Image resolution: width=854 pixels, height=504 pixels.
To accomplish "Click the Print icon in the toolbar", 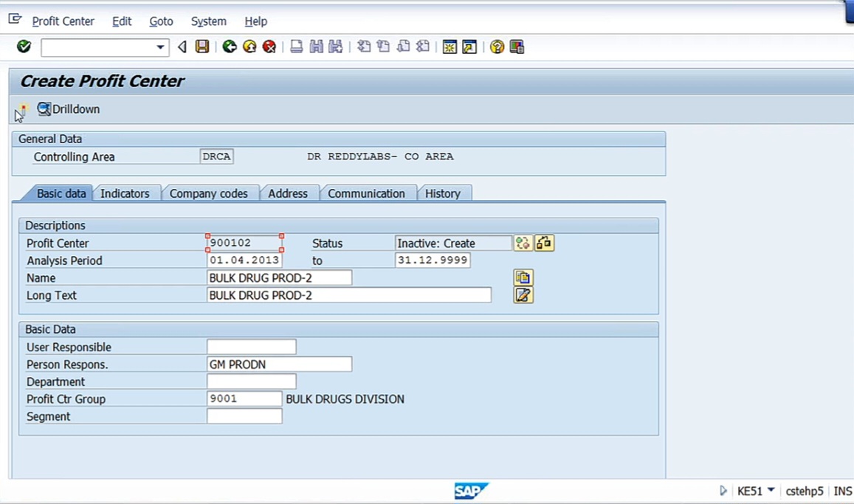I will pos(296,46).
